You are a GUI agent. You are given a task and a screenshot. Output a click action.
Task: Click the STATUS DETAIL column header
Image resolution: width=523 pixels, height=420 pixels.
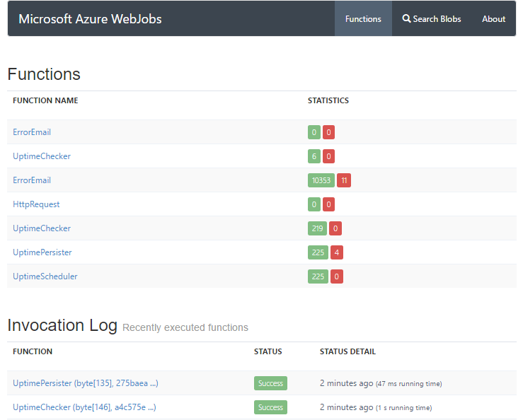pos(347,351)
